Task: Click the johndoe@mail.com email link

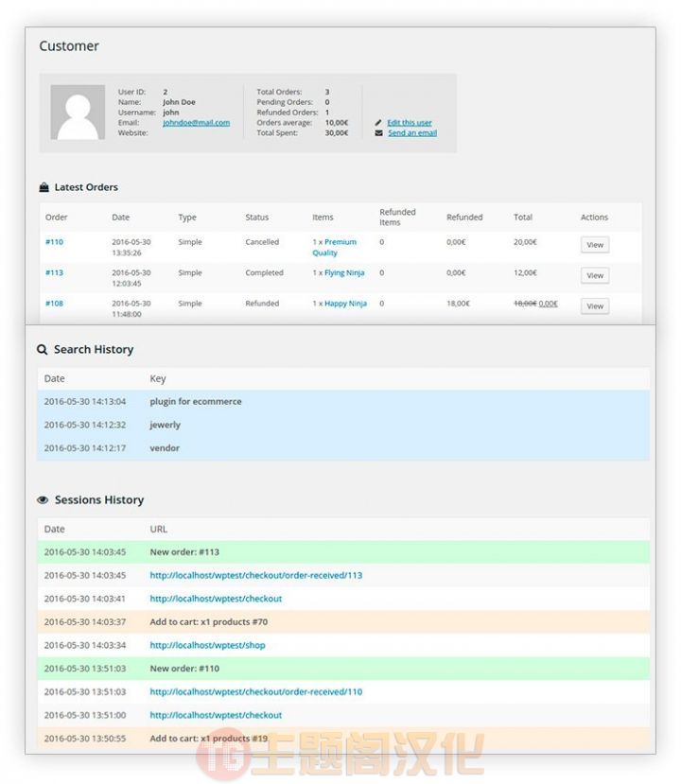Action: 196,123
